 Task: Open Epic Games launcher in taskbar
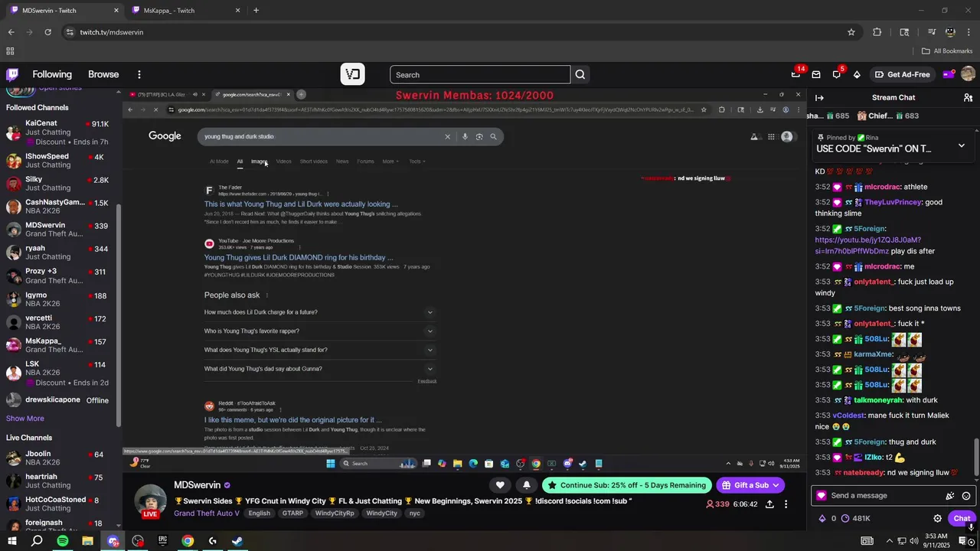coord(162,541)
